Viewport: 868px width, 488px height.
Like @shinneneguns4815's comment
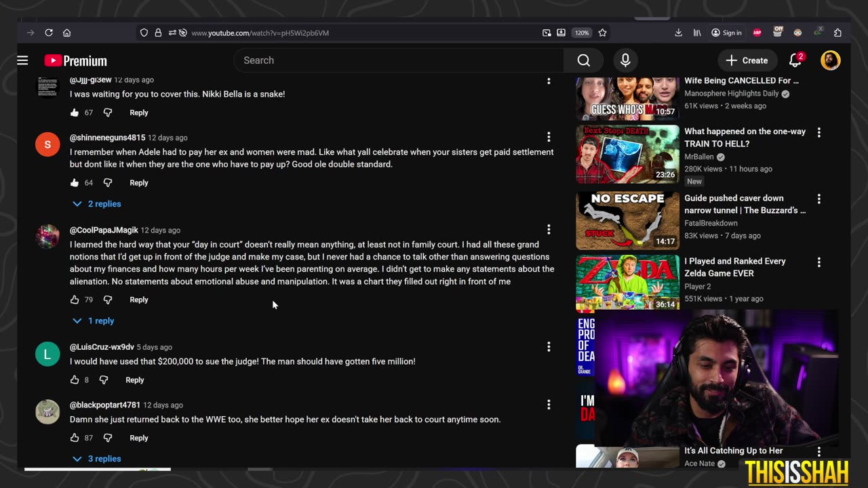(75, 182)
